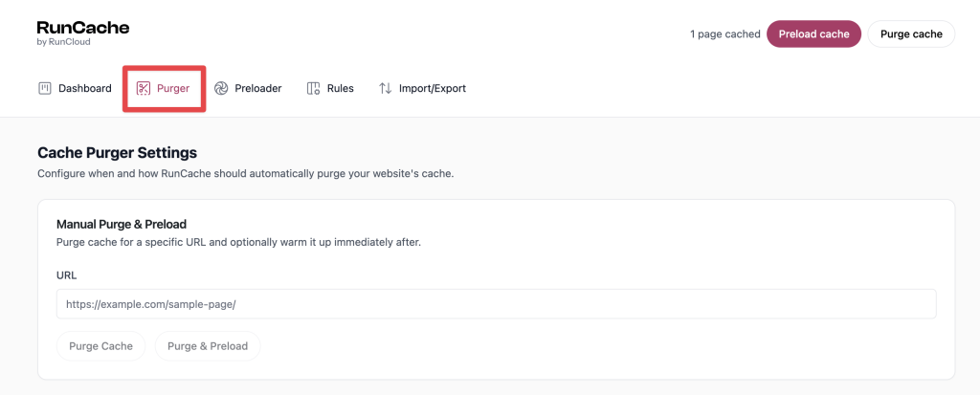
Task: Click the '1 page cached' status text
Action: pyautogui.click(x=725, y=33)
